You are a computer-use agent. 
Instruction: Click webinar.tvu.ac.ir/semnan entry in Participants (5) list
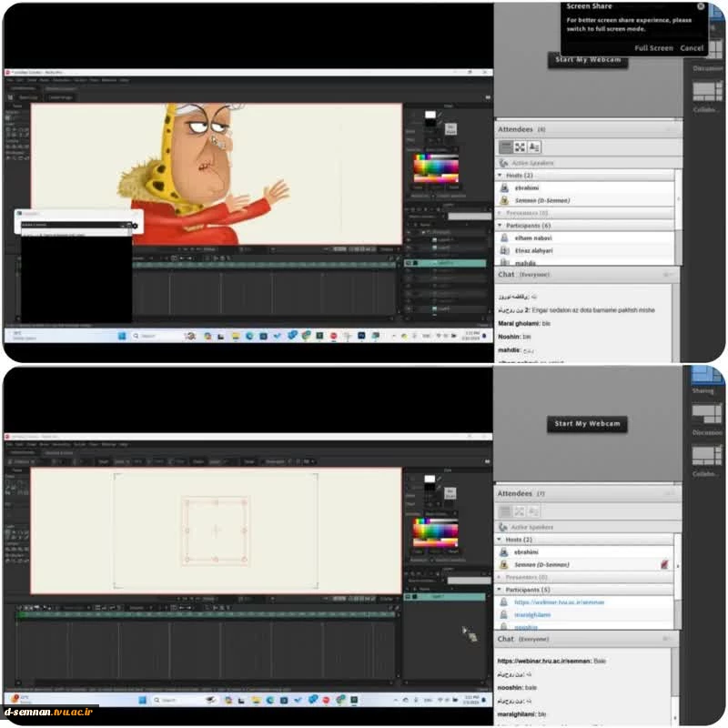pos(560,602)
